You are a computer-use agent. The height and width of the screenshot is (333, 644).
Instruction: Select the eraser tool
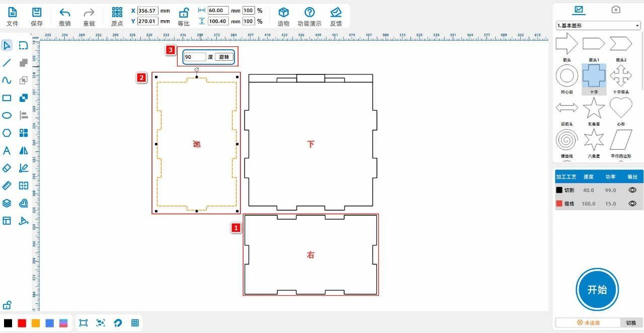coord(7,168)
